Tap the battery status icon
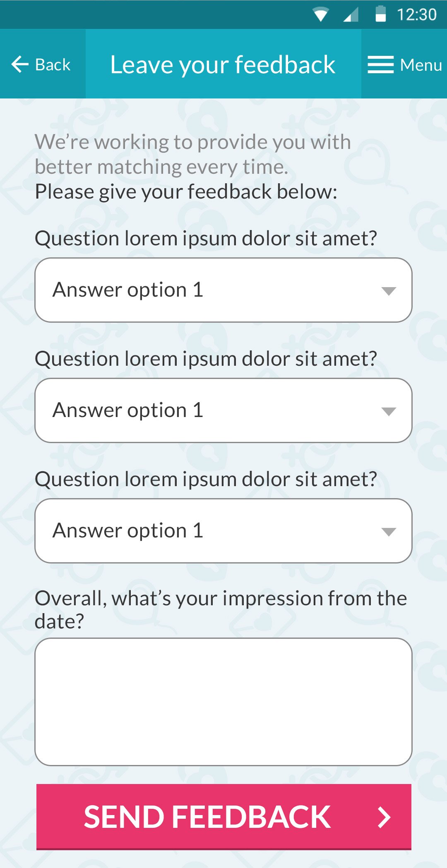 pyautogui.click(x=380, y=14)
